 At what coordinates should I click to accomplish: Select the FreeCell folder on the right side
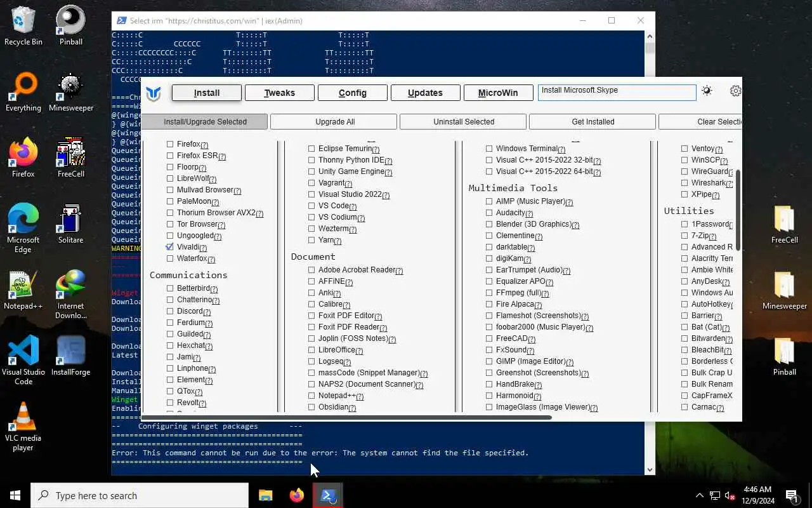(x=784, y=224)
